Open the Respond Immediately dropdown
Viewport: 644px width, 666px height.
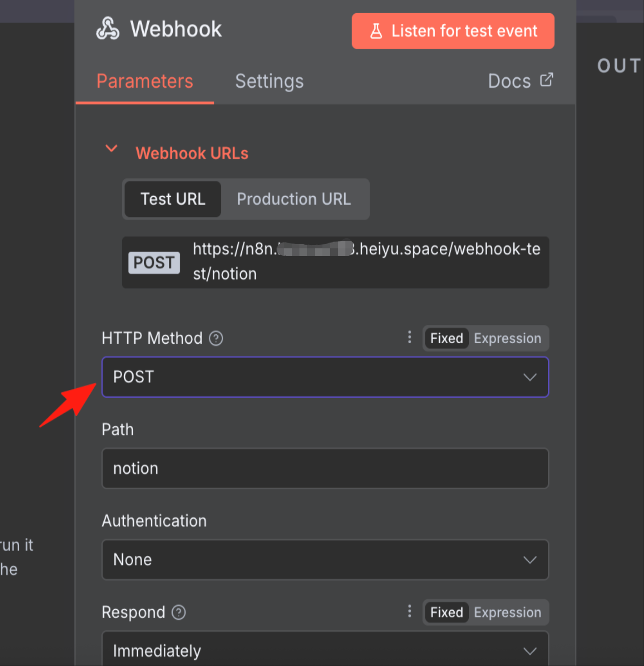(325, 649)
